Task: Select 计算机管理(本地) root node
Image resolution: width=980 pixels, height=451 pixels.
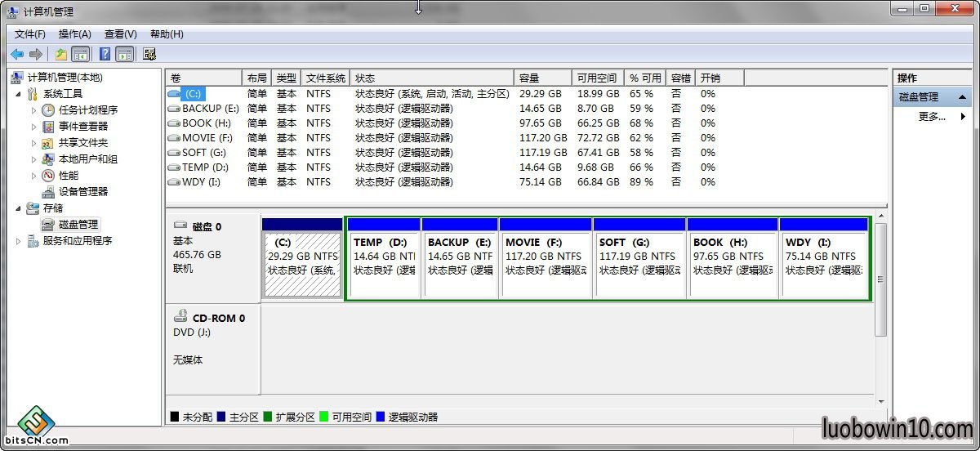Action: pyautogui.click(x=65, y=78)
